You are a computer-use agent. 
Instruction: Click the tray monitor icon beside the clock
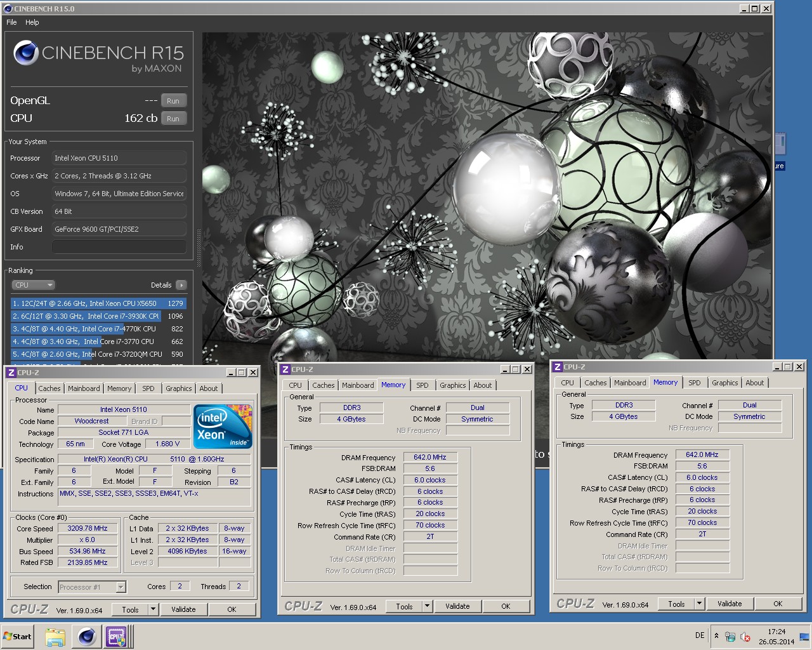tap(804, 637)
